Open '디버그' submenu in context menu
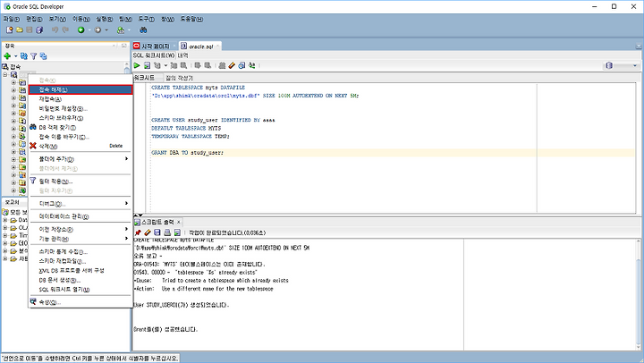This screenshot has width=644, height=363. coord(80,203)
